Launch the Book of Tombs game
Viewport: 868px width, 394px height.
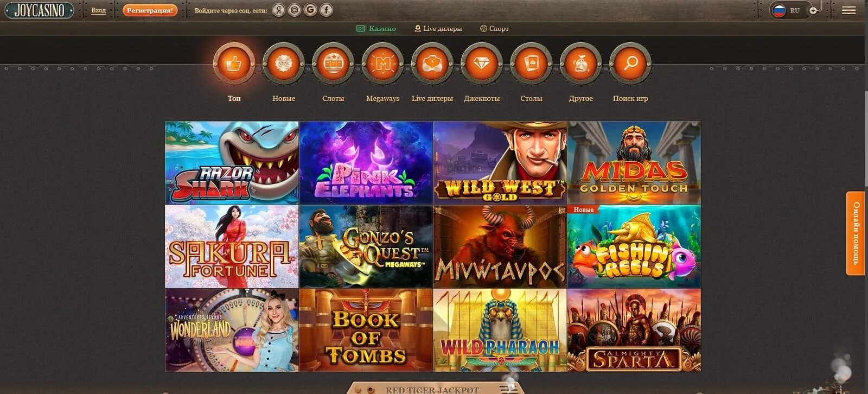[366, 330]
